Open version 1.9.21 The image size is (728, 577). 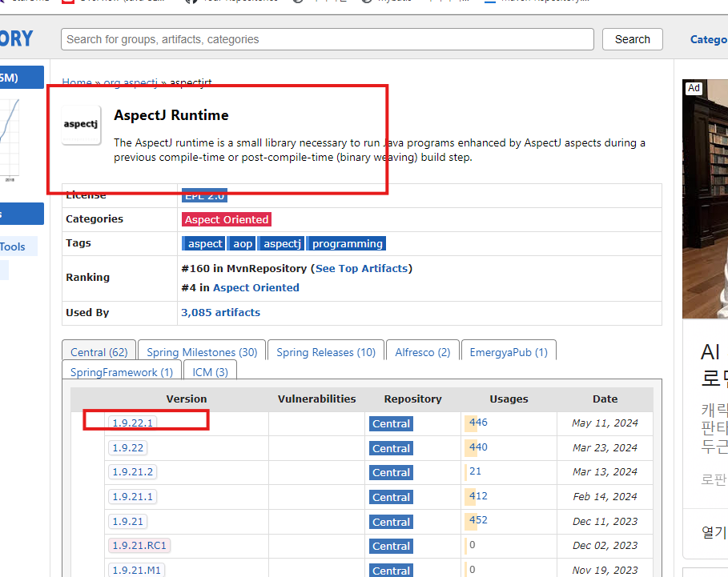pyautogui.click(x=127, y=521)
